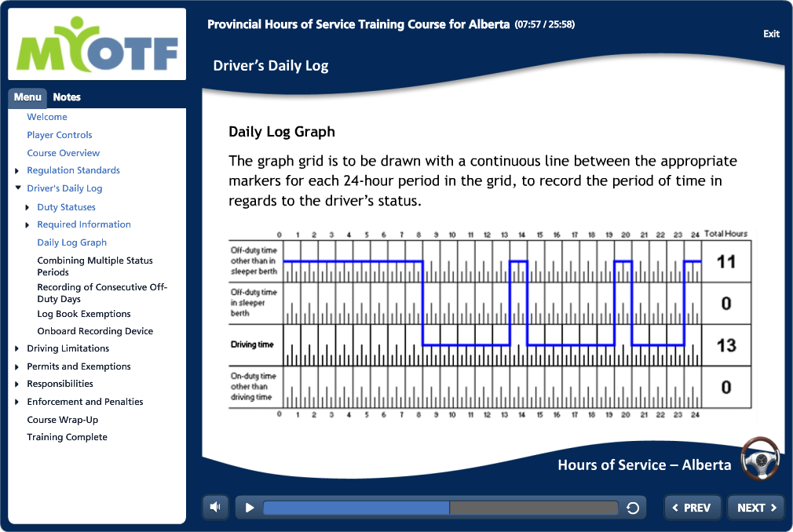This screenshot has height=532, width=793.
Task: Click the MYOTF logo
Action: click(97, 44)
